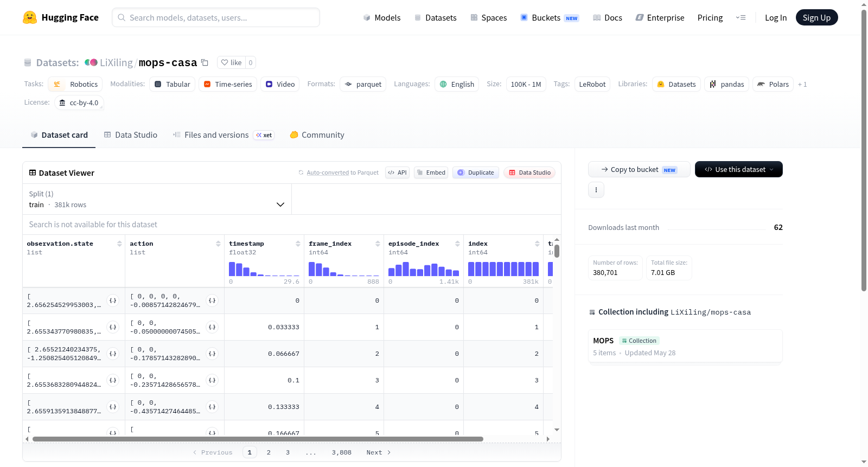This screenshot has height=467, width=868.
Task: Go to the Next page
Action: pyautogui.click(x=379, y=452)
